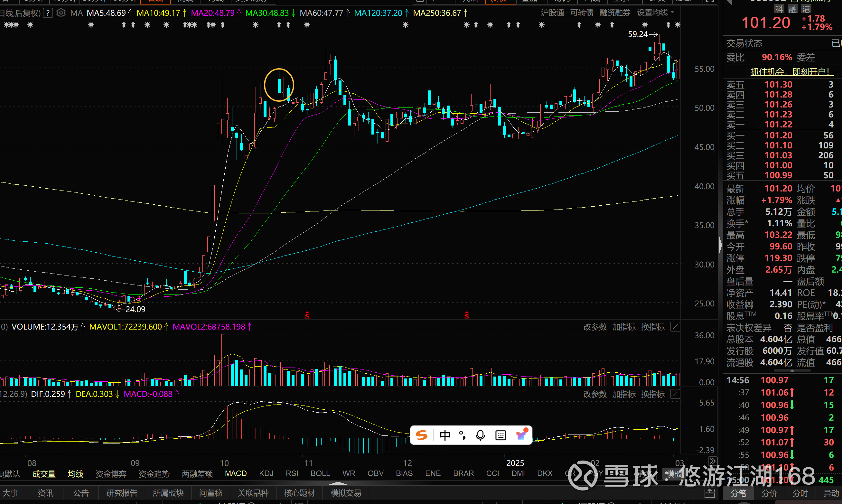This screenshot has width=842, height=504.
Task: Expand the side panel collapse arrow
Action: [720, 245]
